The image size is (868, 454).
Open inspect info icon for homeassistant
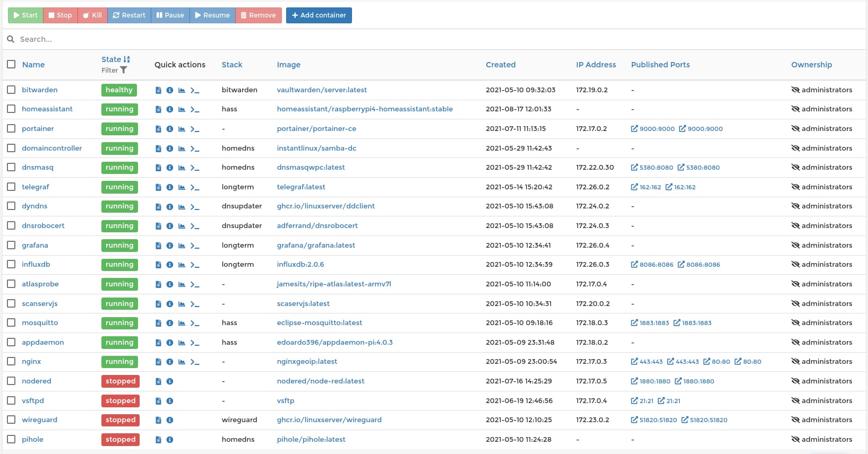(x=170, y=109)
